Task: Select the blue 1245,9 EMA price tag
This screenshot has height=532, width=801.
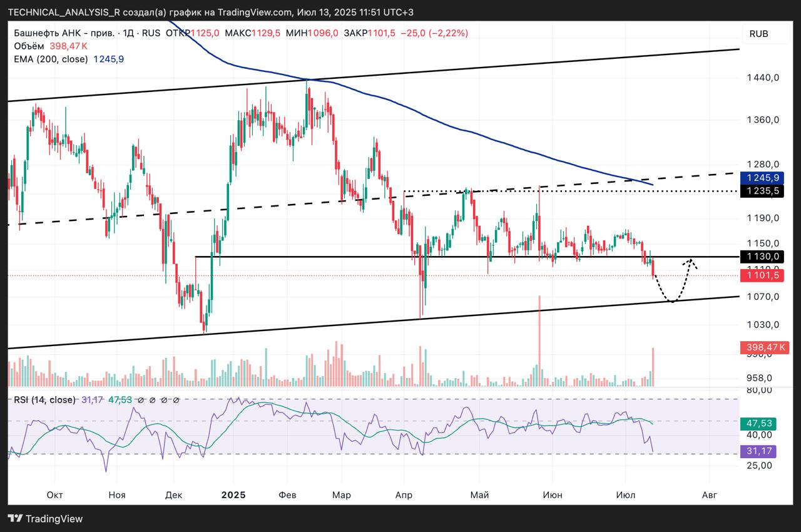Action: coord(761,178)
